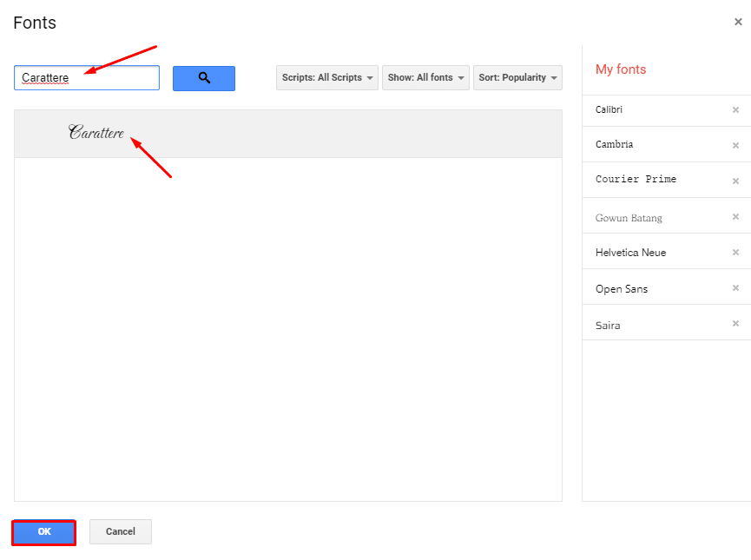Remove Gowun Batang from My fonts
This screenshot has height=560, width=751.
click(x=735, y=217)
